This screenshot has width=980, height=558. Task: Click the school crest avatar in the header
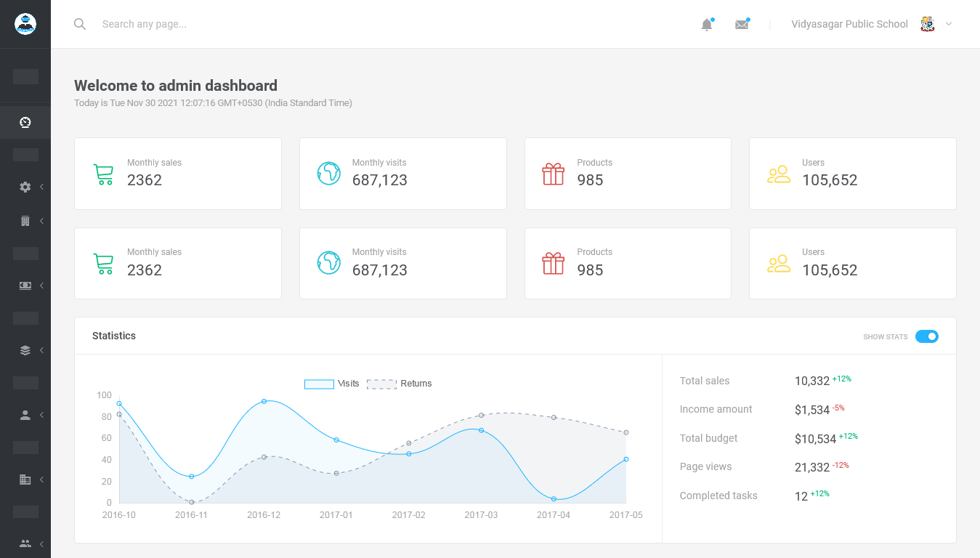[928, 24]
